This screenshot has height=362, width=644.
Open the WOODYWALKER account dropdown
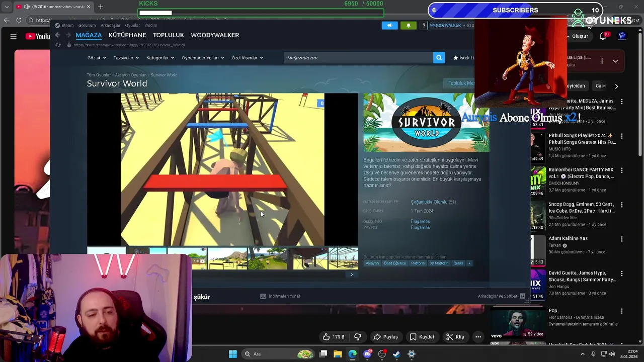pyautogui.click(x=447, y=25)
